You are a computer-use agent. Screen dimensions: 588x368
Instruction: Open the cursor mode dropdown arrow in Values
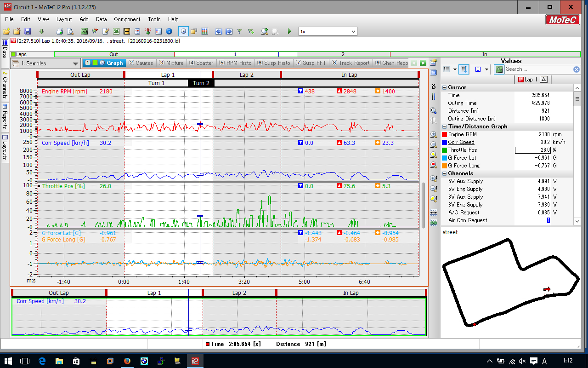click(487, 69)
